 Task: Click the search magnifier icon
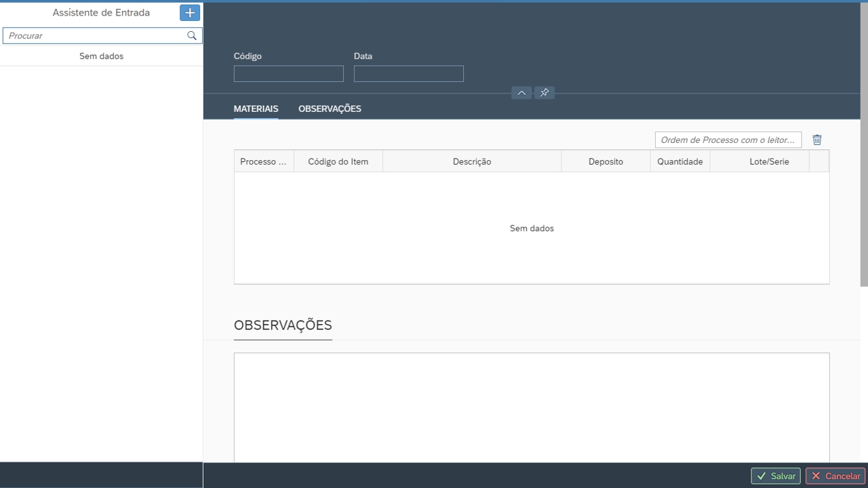coord(192,36)
